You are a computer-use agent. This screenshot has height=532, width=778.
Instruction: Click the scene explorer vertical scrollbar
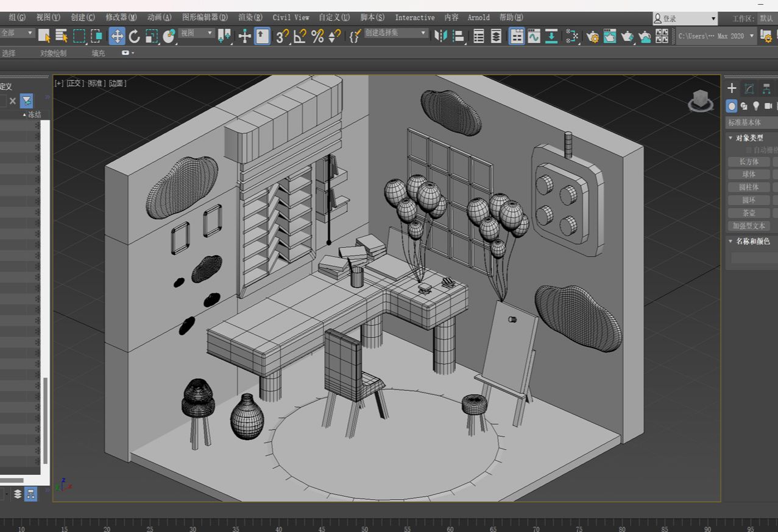(45, 420)
